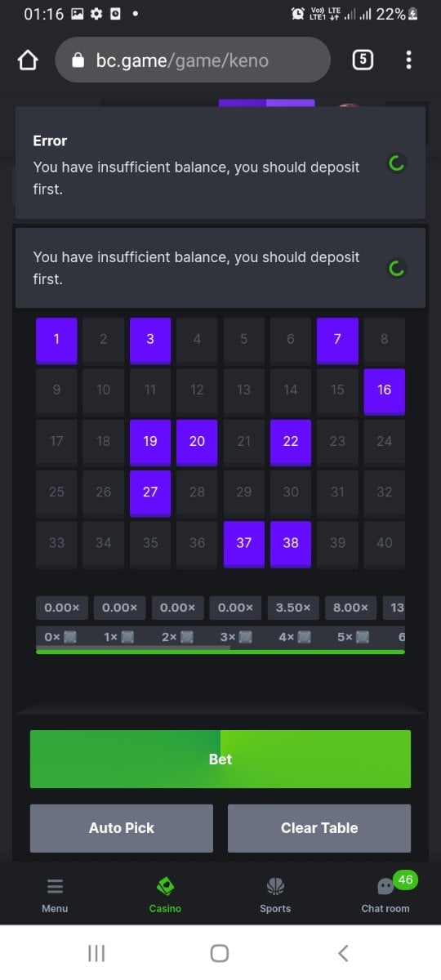441x980 pixels.
Task: Deselect keno number 27
Action: 150,492
